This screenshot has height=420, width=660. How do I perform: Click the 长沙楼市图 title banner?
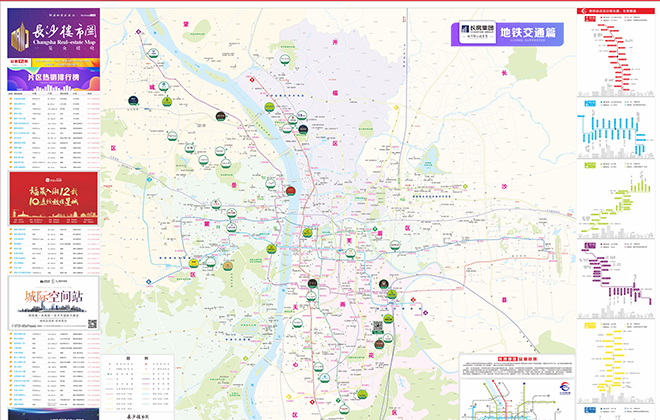pyautogui.click(x=53, y=33)
